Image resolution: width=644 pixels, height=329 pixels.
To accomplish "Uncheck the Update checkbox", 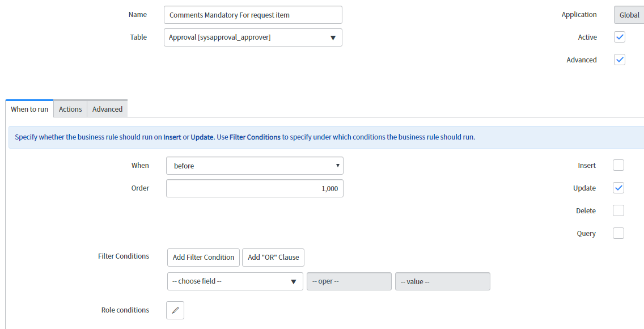I will tap(618, 188).
